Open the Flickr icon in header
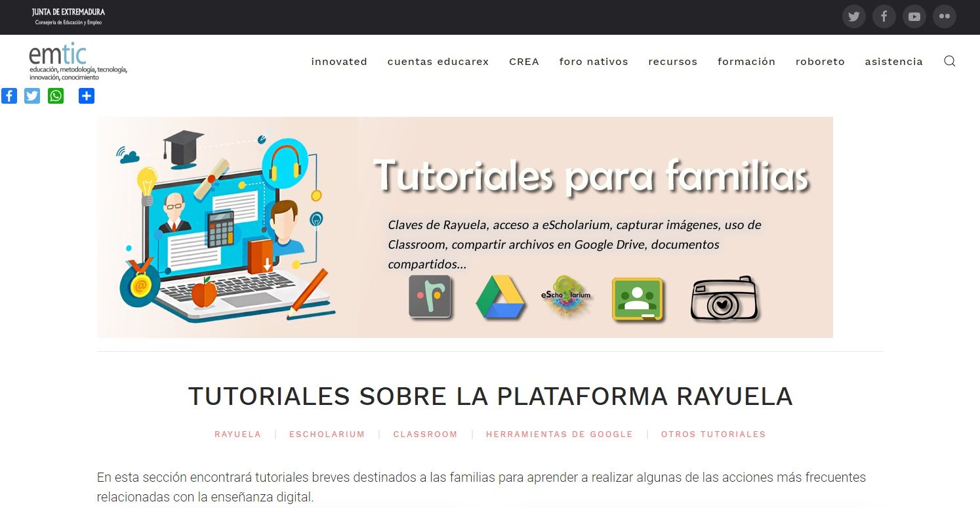The image size is (980, 508). 944,16
